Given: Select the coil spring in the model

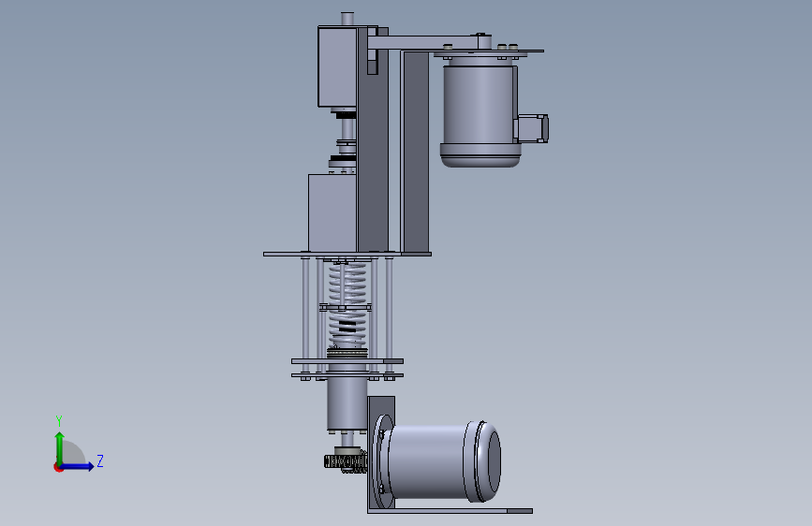Looking at the screenshot, I should click(347, 305).
